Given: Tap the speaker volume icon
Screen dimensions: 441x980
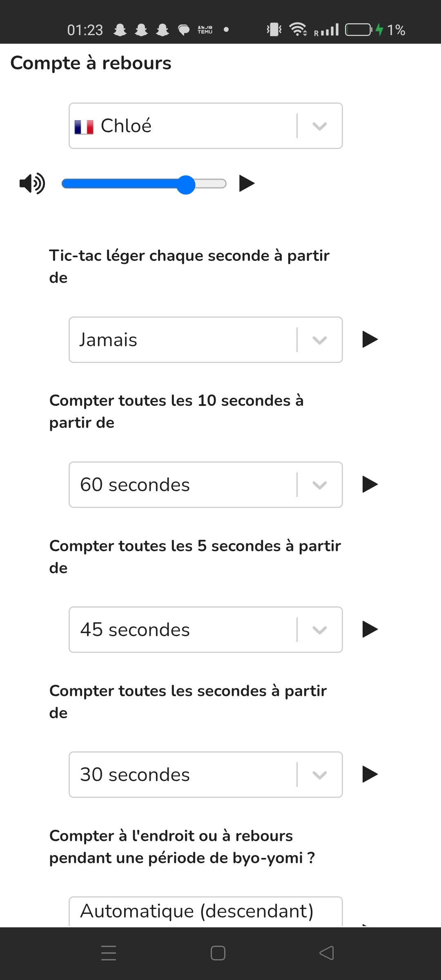Looking at the screenshot, I should [32, 183].
